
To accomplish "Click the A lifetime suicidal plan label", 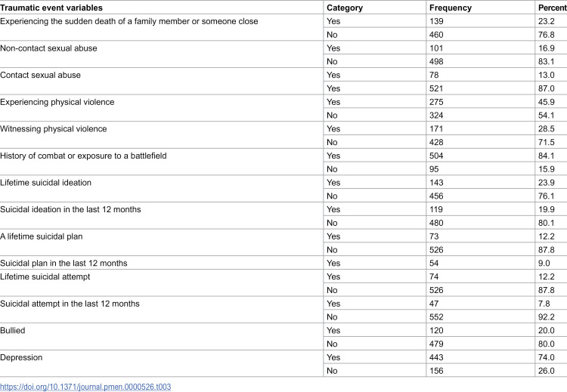I will 42,236.
